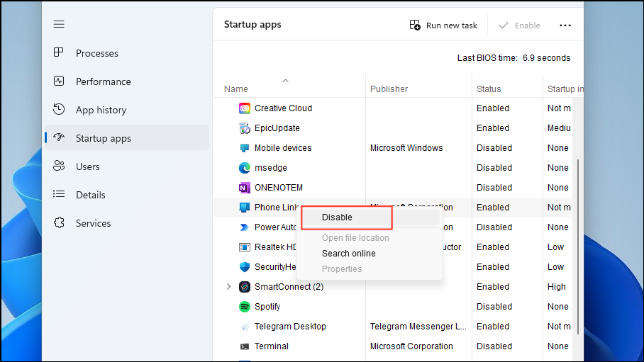Expand the SmartConnect (2) group

pyautogui.click(x=229, y=286)
